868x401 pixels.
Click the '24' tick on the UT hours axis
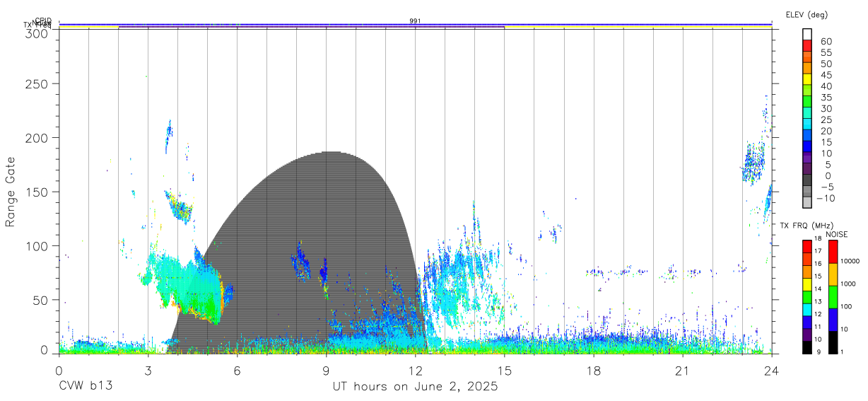point(771,371)
